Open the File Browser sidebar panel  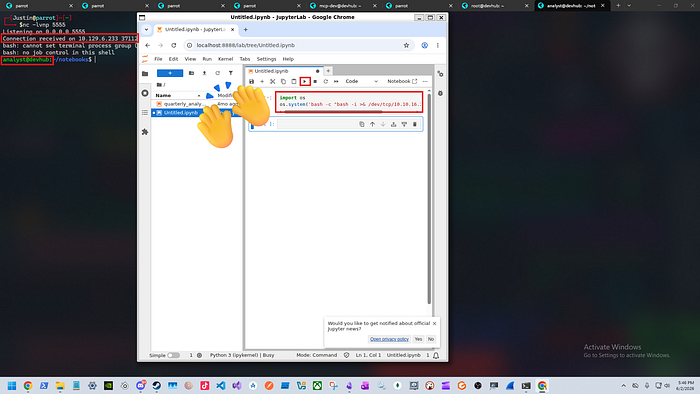click(x=145, y=74)
